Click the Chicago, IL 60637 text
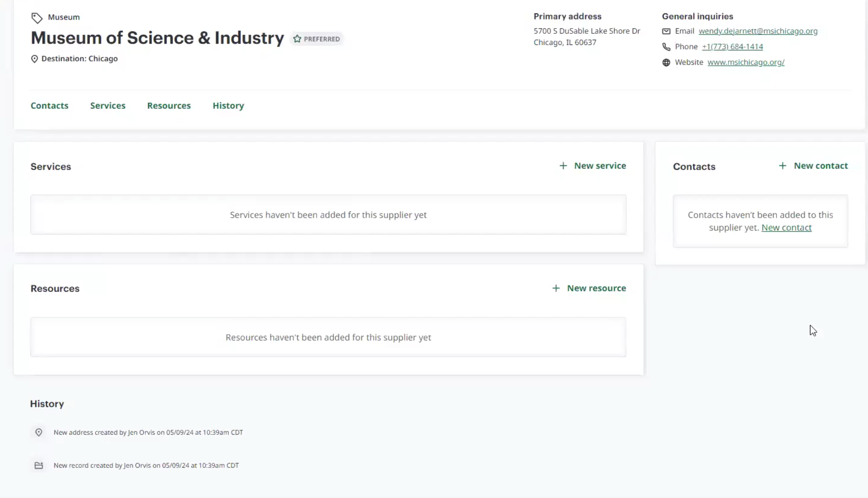The width and height of the screenshot is (868, 498). pyautogui.click(x=565, y=42)
